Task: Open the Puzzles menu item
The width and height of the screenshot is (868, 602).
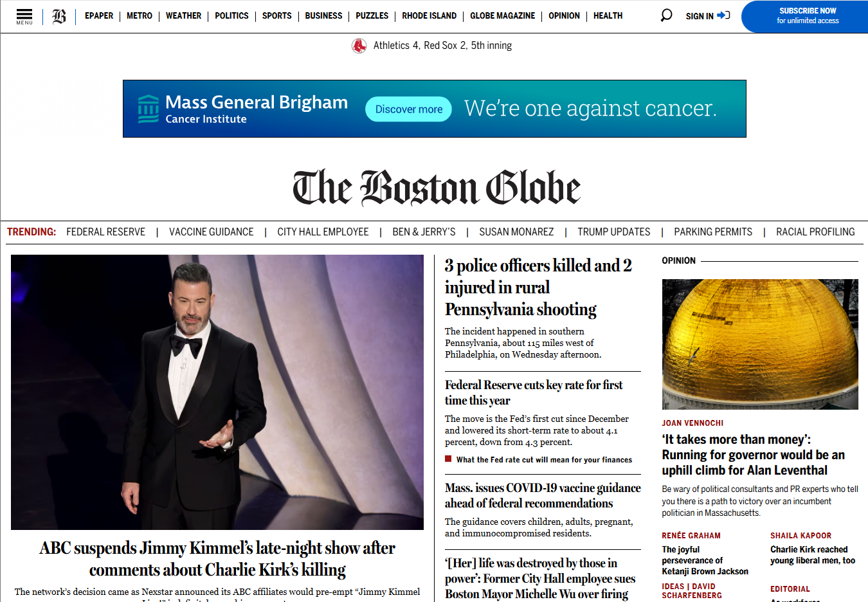Action: tap(372, 16)
